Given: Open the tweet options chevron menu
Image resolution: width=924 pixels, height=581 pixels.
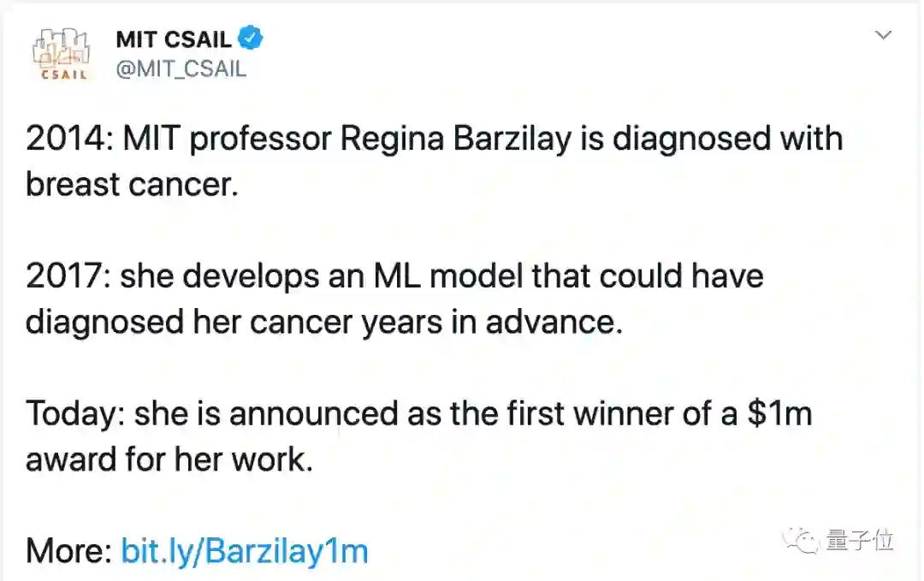Looking at the screenshot, I should (x=883, y=35).
